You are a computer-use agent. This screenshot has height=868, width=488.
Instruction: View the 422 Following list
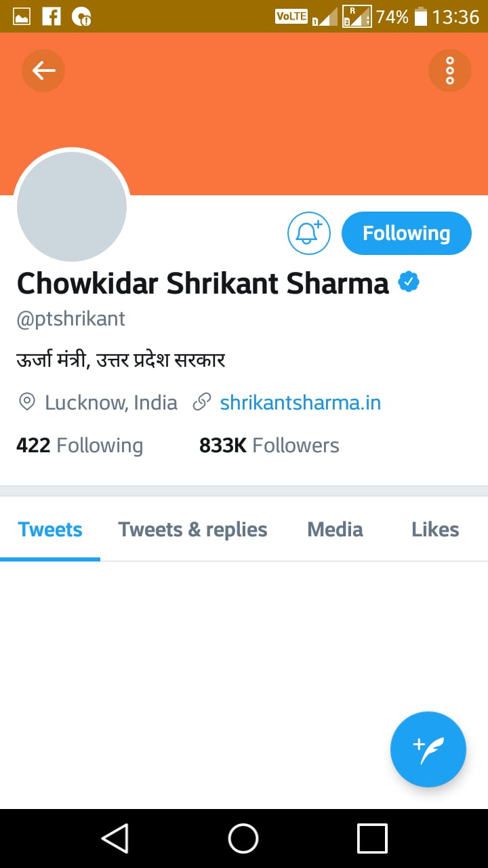[79, 446]
